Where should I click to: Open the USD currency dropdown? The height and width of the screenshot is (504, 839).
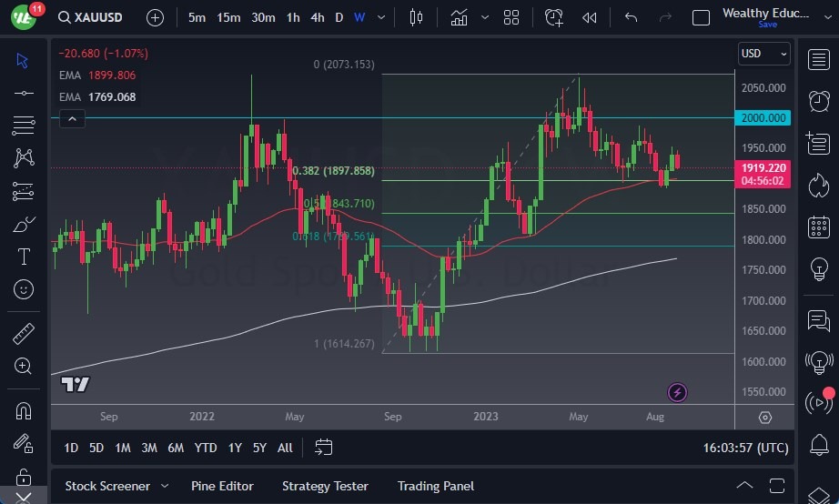[764, 54]
